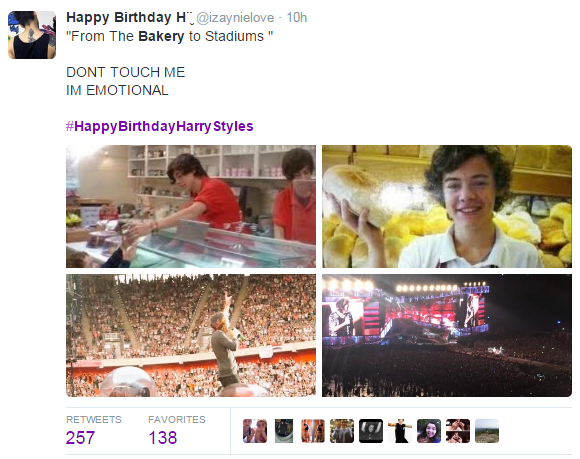
Task: Open the tweet author's profile picture
Action: [x=32, y=35]
